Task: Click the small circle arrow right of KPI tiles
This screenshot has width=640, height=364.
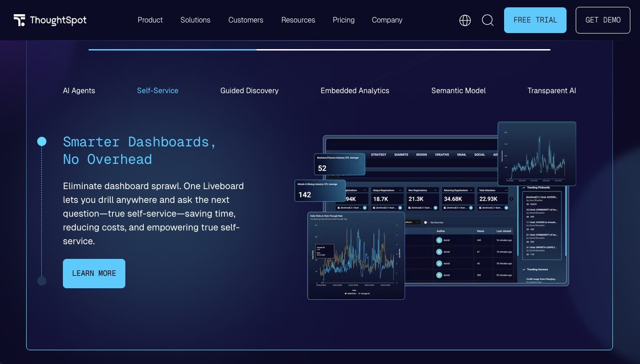Action: coord(511,199)
